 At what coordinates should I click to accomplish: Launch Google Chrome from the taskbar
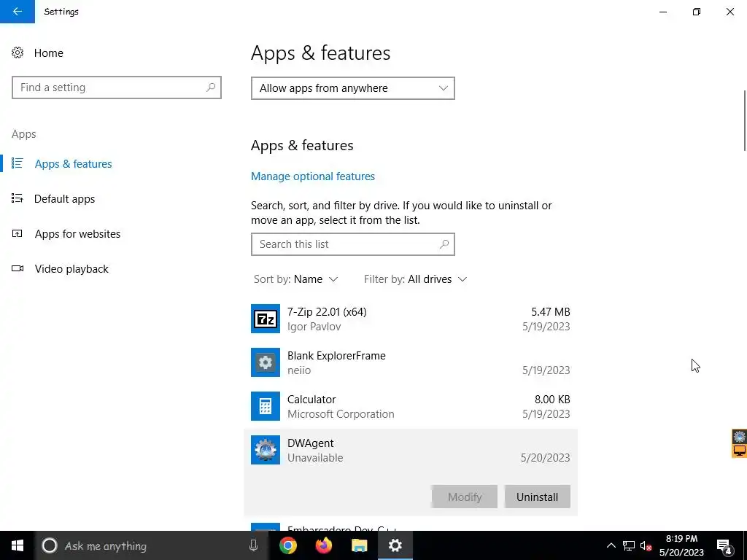click(287, 545)
